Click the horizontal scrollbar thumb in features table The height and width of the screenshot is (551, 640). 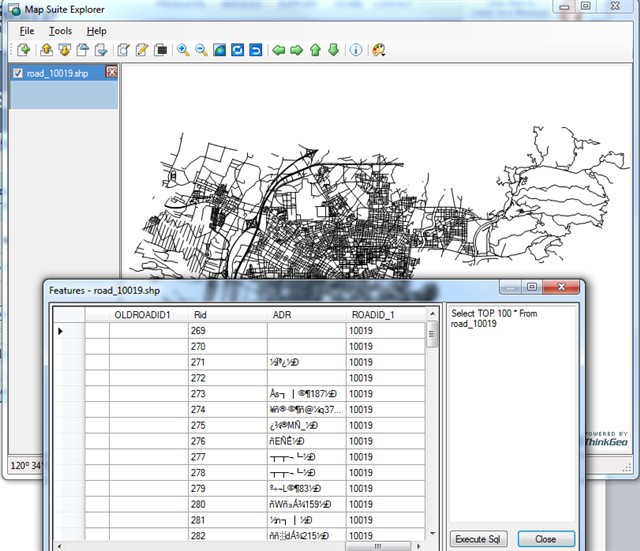(378, 546)
